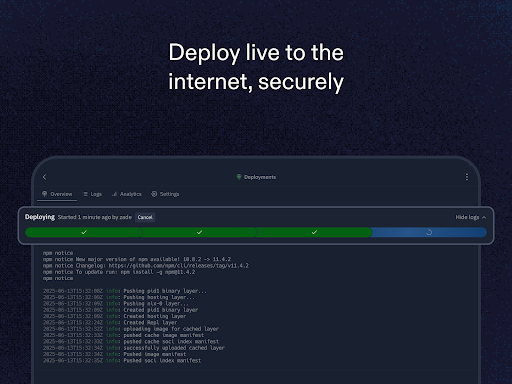Open the Analytics tab
Viewport: 512px width, 384px height.
127,194
